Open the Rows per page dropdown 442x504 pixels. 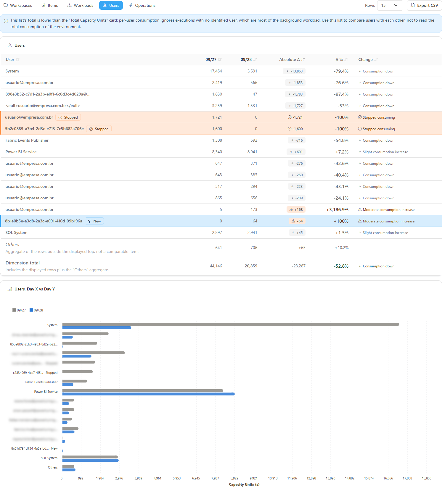[x=390, y=5]
